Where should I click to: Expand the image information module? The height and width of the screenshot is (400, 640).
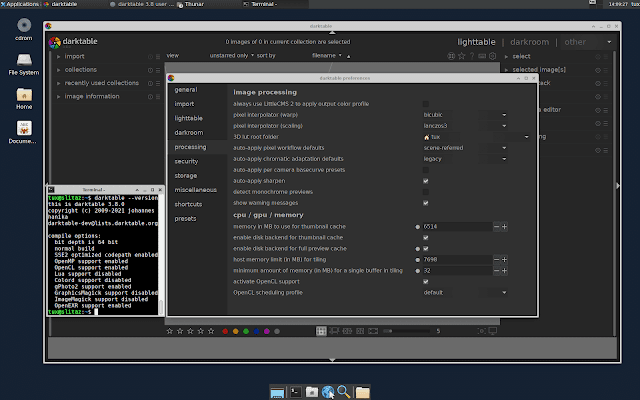click(x=59, y=97)
